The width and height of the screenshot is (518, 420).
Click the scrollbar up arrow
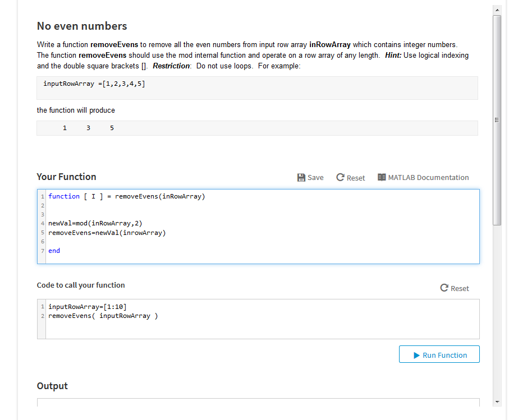click(x=497, y=9)
